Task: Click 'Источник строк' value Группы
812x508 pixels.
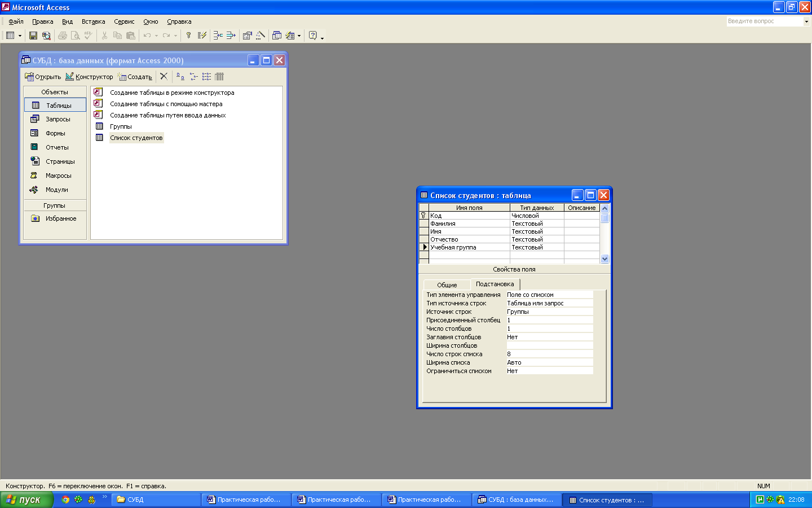Action: pyautogui.click(x=549, y=312)
